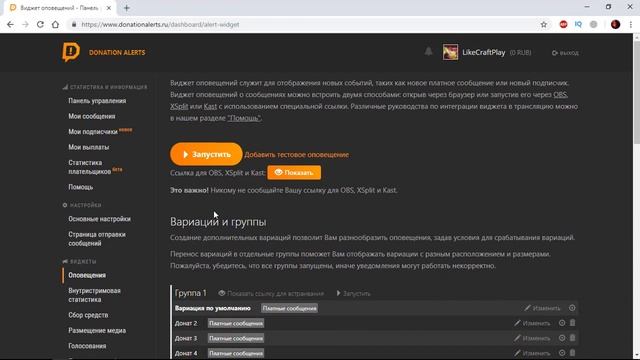Viewport: 640px width, 360px height.
Task: Click the gray circular extension icon
Action: point(593,24)
